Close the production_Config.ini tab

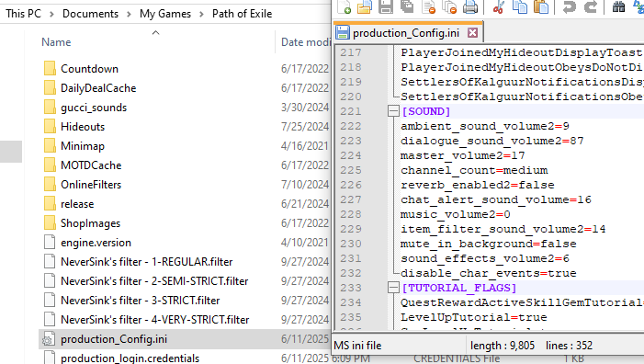tap(473, 32)
